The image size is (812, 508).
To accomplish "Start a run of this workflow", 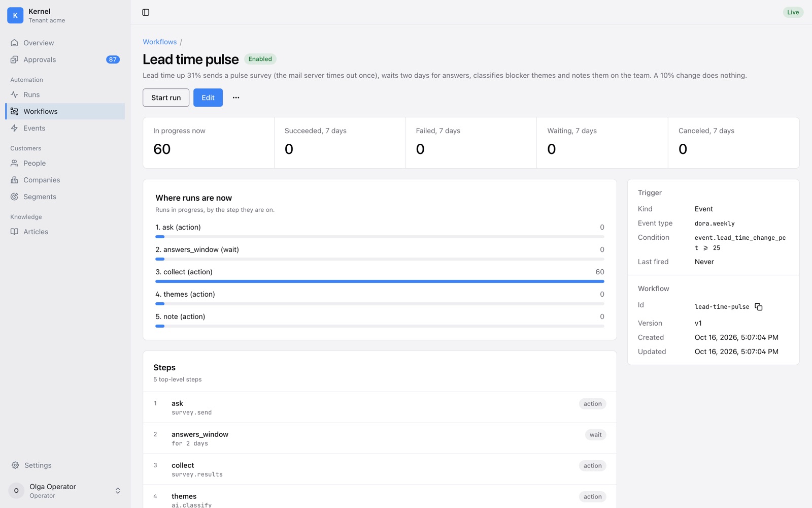I will [x=166, y=98].
